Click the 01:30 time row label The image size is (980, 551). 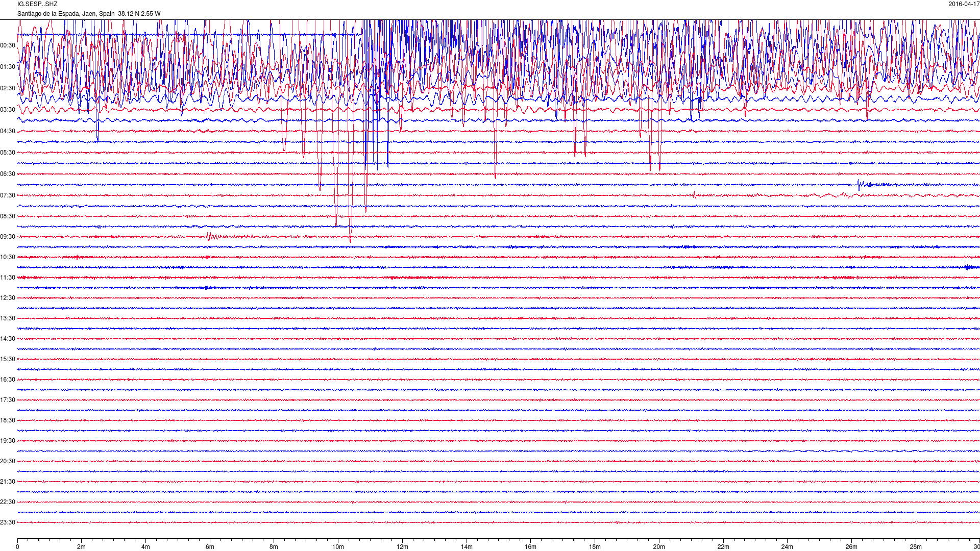(8, 67)
